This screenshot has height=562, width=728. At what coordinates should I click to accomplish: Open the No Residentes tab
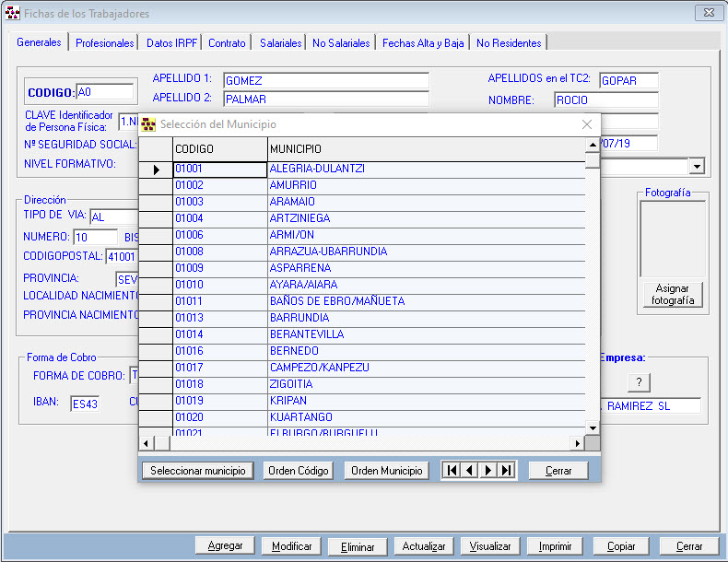tap(509, 43)
